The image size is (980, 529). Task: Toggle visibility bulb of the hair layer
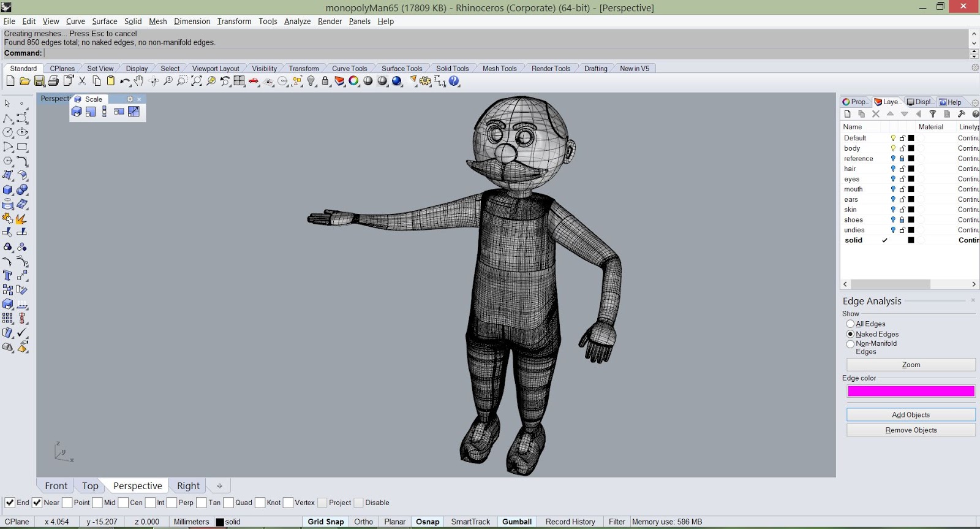tap(893, 169)
